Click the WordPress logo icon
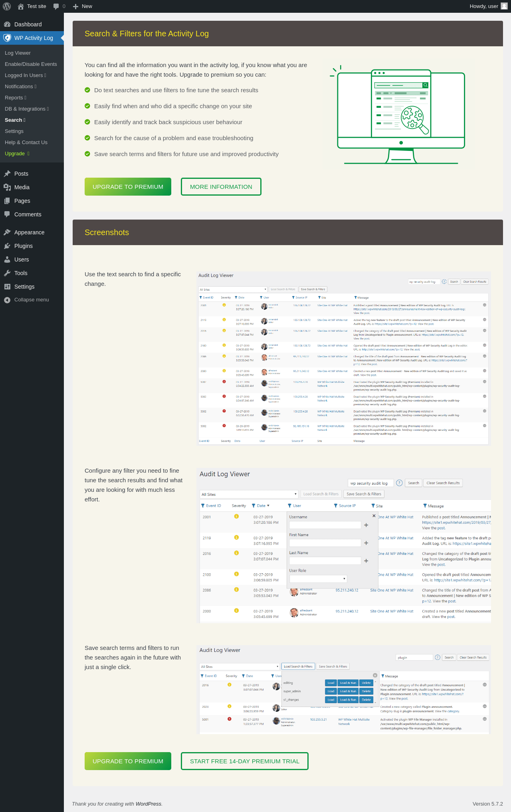This screenshot has height=812, width=511. pos(7,6)
